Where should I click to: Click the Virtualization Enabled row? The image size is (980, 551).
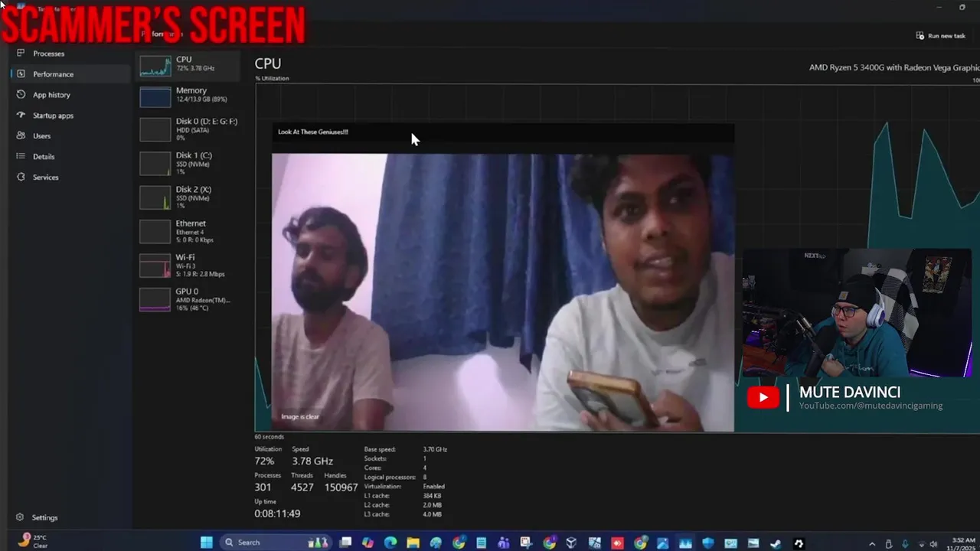(x=404, y=487)
